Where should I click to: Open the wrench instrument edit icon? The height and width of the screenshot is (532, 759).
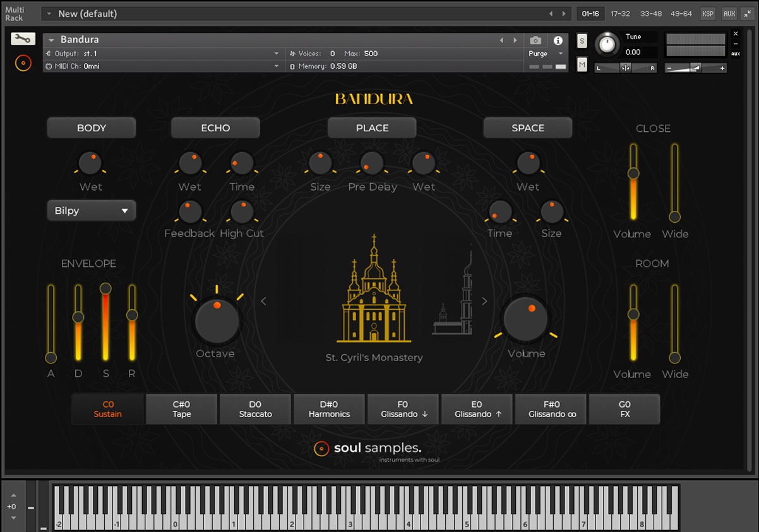tap(23, 39)
